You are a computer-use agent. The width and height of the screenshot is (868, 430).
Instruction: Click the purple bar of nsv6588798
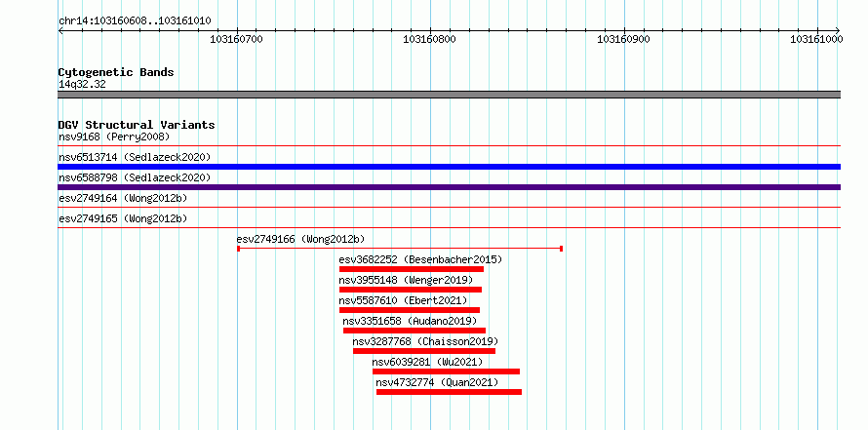pos(449,187)
